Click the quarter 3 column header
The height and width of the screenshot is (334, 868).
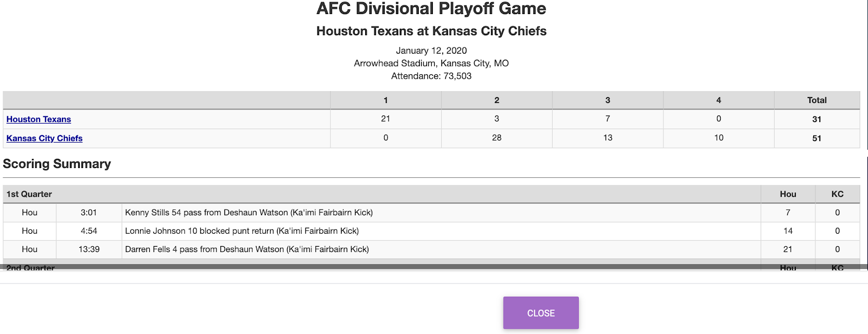(608, 100)
